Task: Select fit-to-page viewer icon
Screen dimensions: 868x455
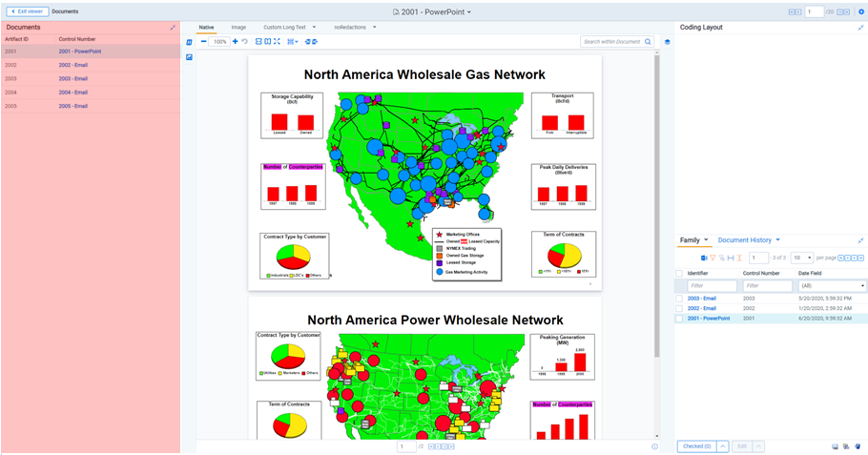Action: pyautogui.click(x=267, y=42)
